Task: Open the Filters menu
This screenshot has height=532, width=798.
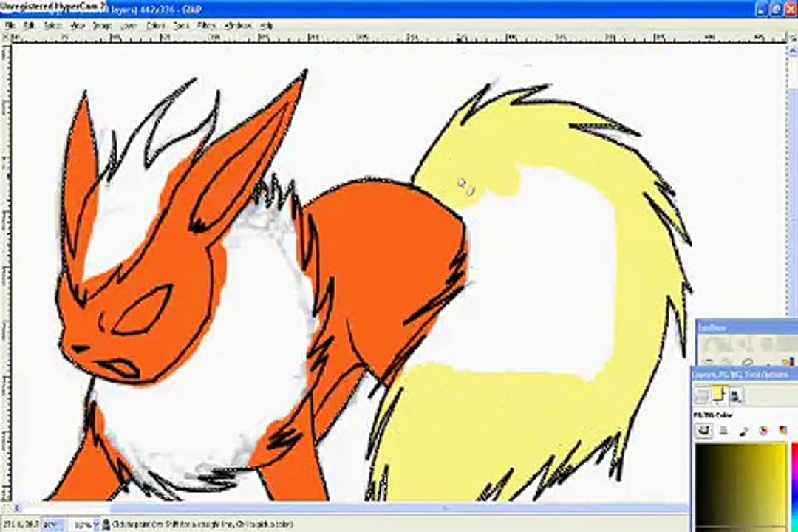Action: 207,25
